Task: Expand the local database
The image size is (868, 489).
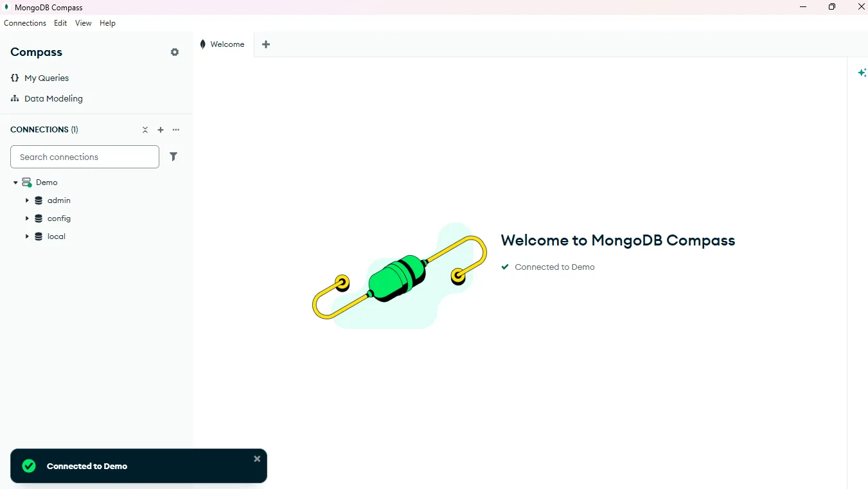Action: [26, 236]
